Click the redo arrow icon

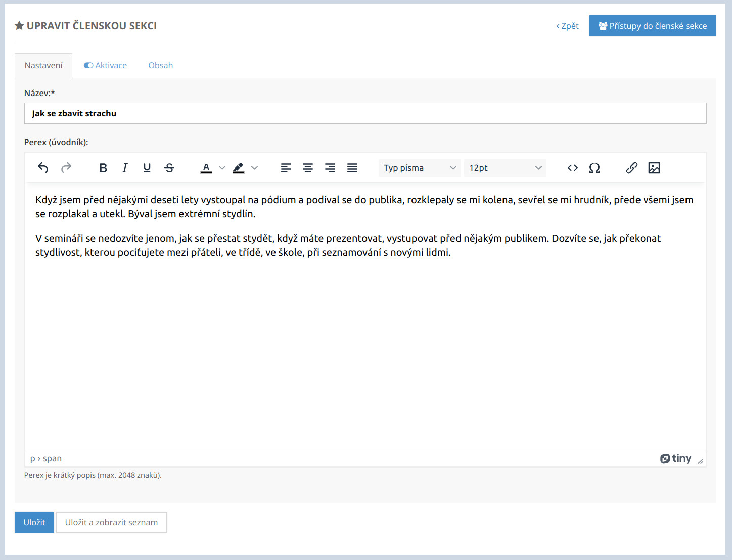(66, 168)
